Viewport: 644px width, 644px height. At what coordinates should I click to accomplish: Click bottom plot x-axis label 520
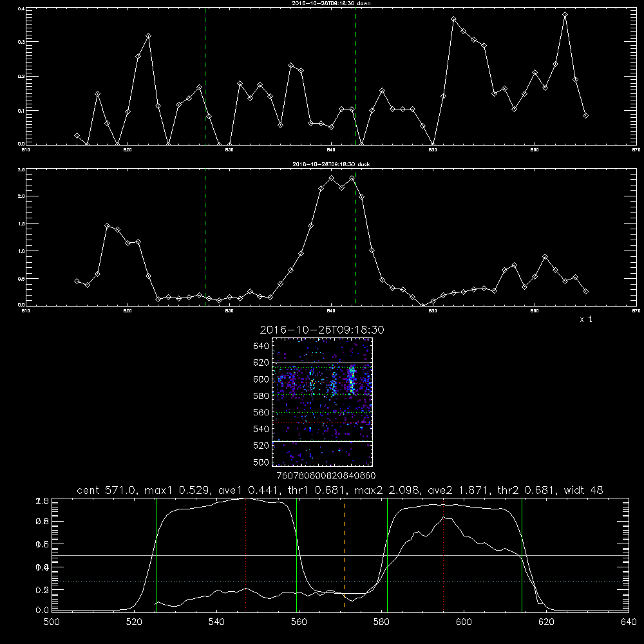[x=134, y=622]
